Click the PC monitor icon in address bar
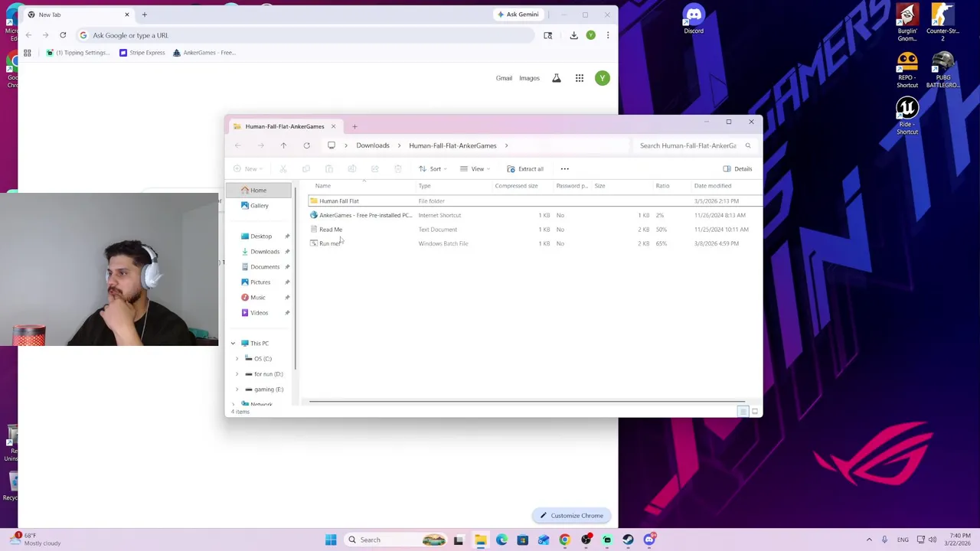This screenshot has height=551, width=980. (x=332, y=145)
